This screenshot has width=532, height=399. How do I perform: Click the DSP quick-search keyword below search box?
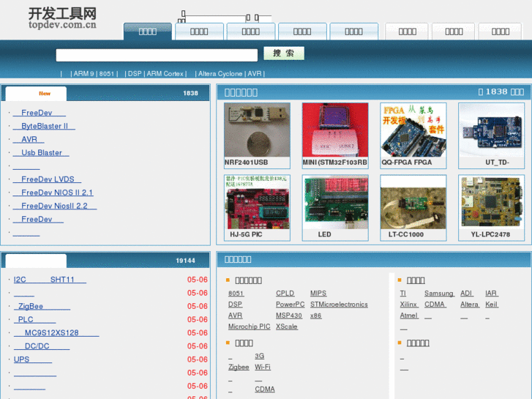pos(135,74)
